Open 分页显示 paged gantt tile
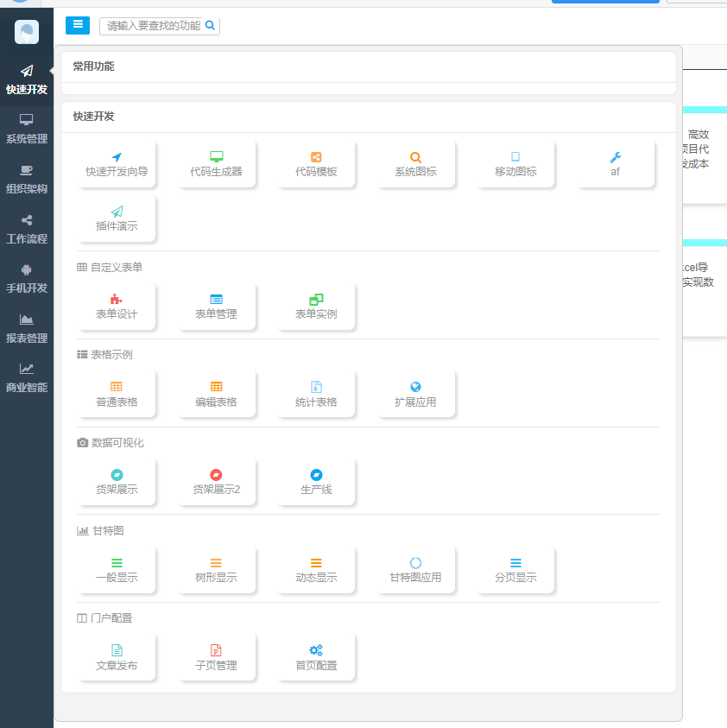Viewport: 727px width, 728px height. click(x=515, y=571)
